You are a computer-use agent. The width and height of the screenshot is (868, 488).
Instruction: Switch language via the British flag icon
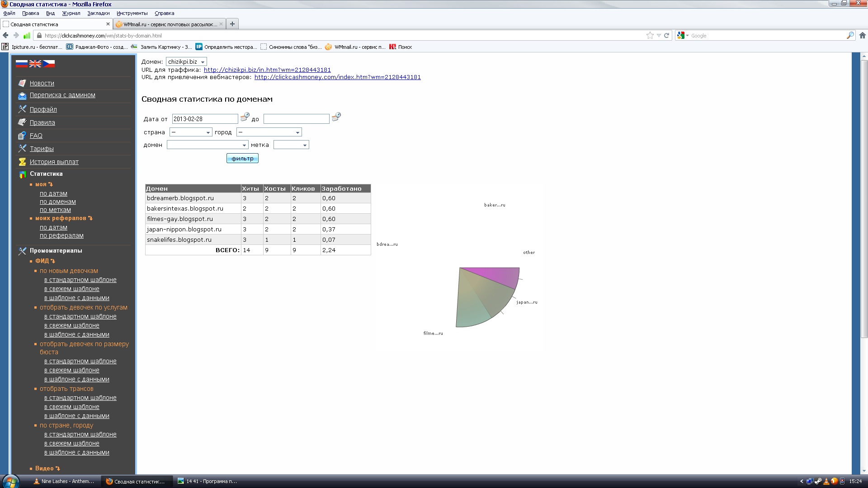(35, 64)
